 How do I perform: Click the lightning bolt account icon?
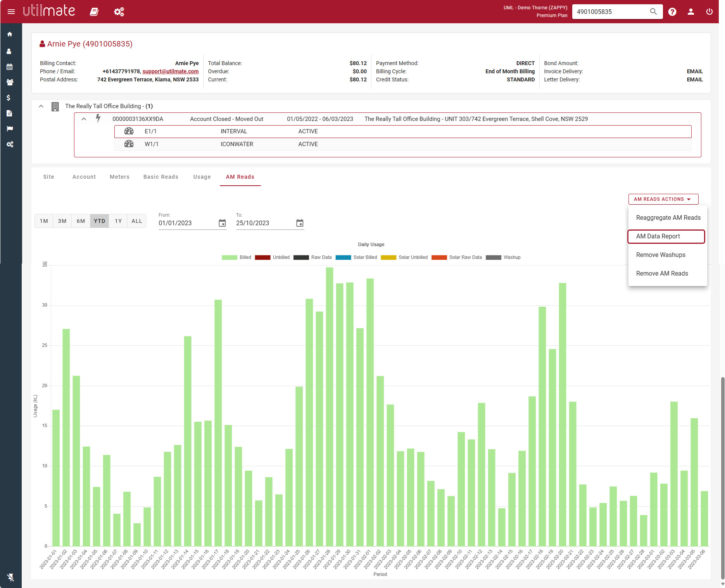click(98, 119)
